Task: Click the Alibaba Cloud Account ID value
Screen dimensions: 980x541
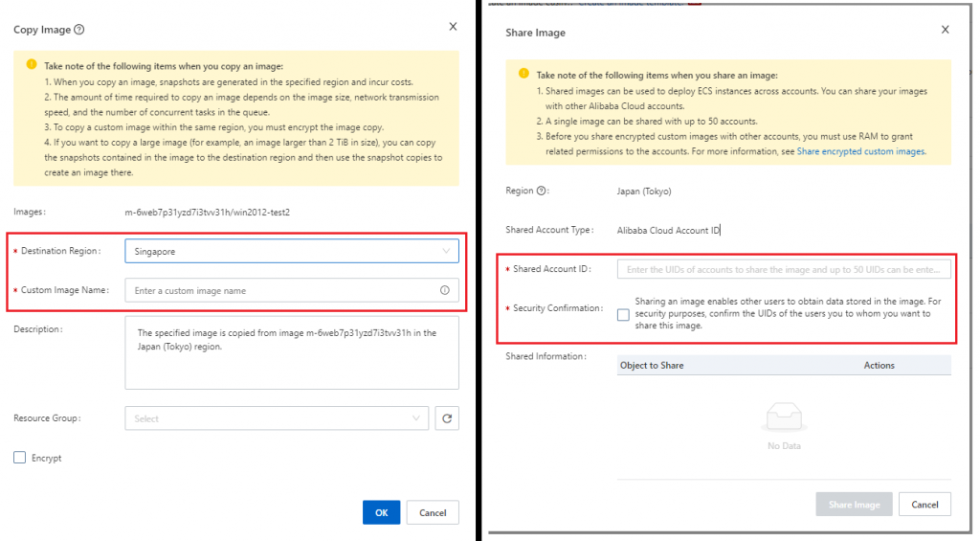Action: coord(668,230)
